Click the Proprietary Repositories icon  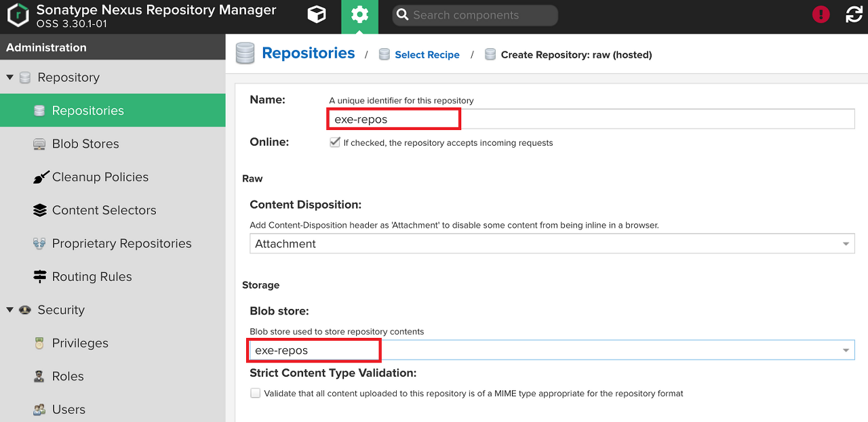click(39, 244)
